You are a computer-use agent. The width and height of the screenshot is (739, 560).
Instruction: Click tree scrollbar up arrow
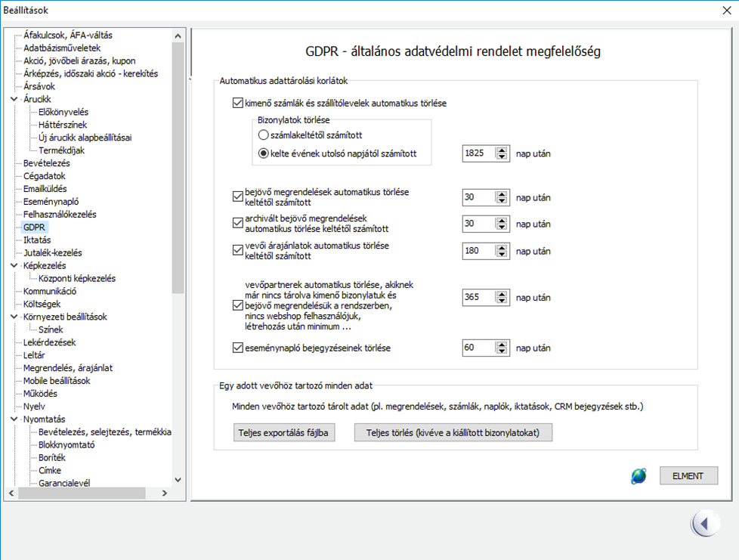(x=178, y=36)
